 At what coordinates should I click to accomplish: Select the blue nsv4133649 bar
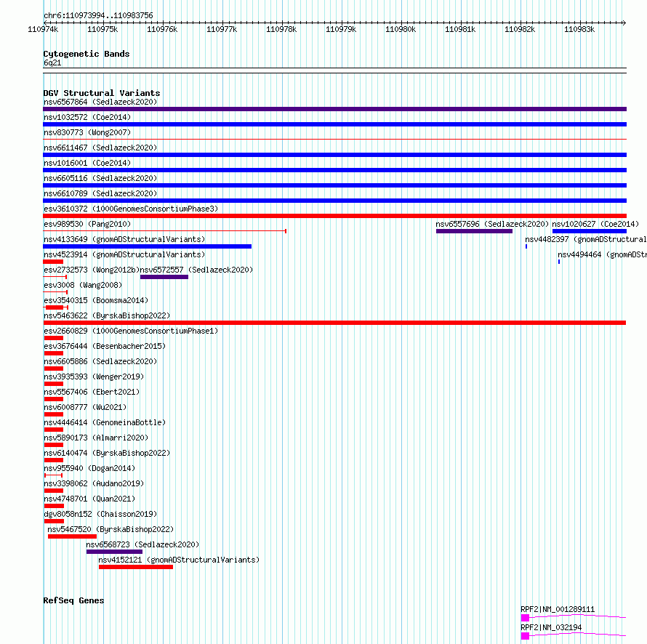click(148, 246)
